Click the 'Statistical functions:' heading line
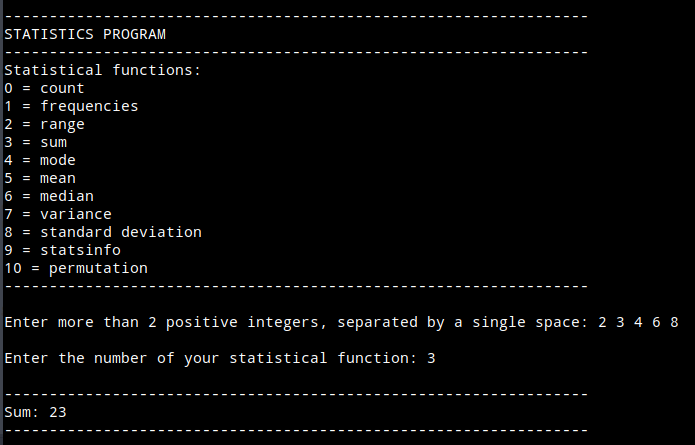 [x=103, y=70]
